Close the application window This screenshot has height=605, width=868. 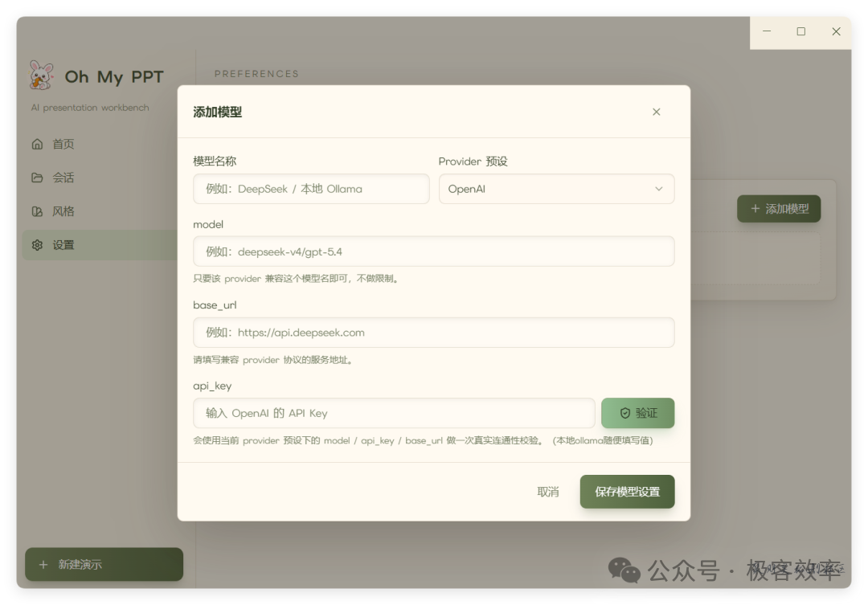(836, 31)
